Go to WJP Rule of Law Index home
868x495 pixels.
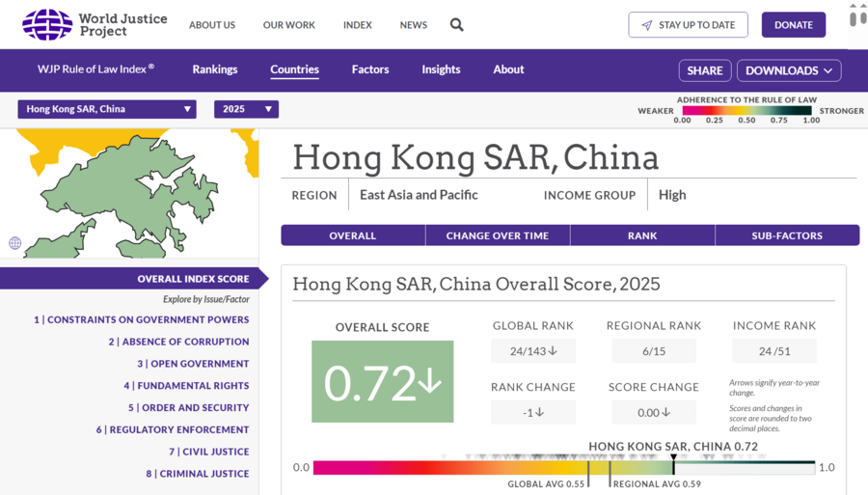[x=95, y=69]
